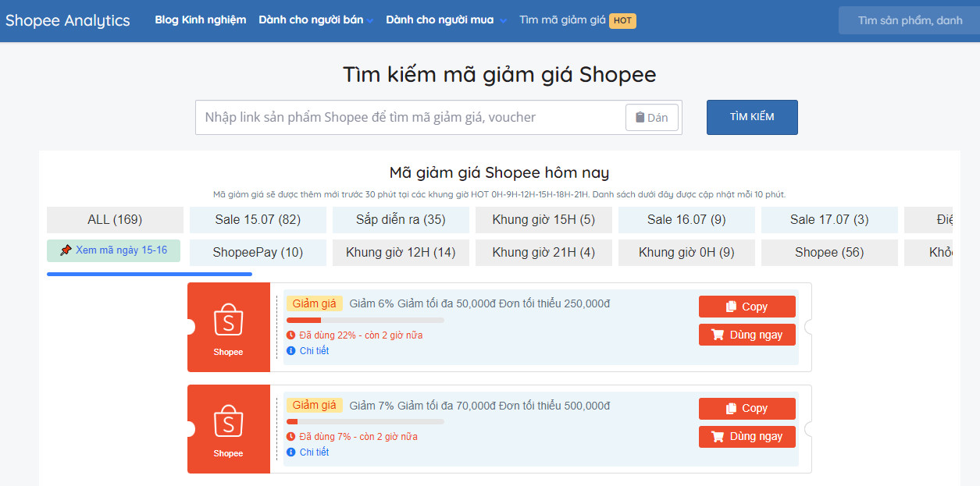Click Dùng ngay on the 7% voucher
This screenshot has height=486, width=980.
pyautogui.click(x=747, y=437)
